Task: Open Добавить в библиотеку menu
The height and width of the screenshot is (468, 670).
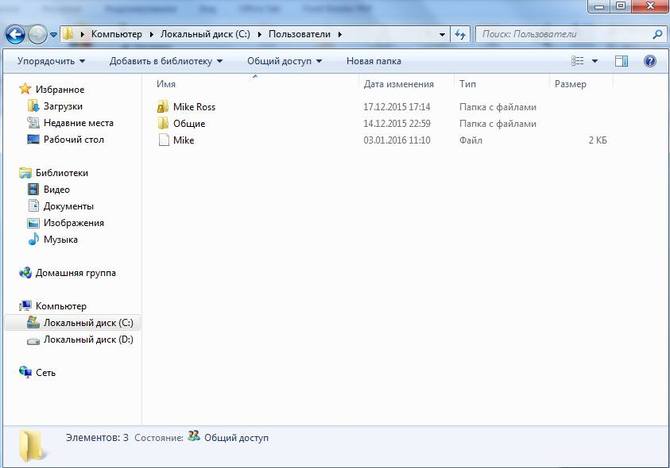Action: 166,61
